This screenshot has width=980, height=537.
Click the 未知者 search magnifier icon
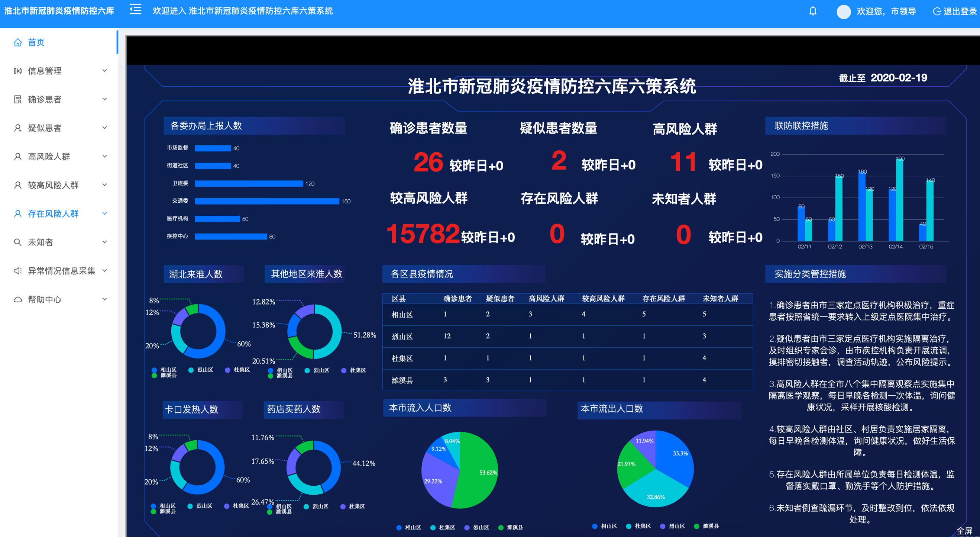pyautogui.click(x=18, y=242)
